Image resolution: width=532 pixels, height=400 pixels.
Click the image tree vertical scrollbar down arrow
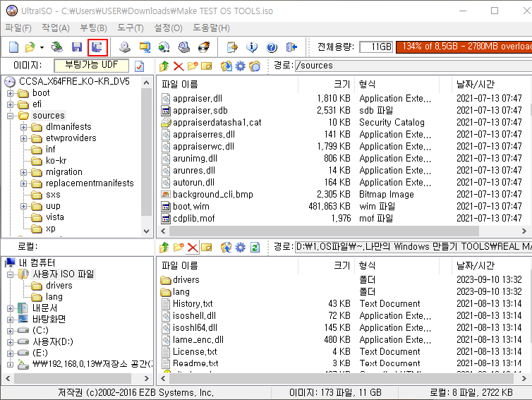click(146, 231)
